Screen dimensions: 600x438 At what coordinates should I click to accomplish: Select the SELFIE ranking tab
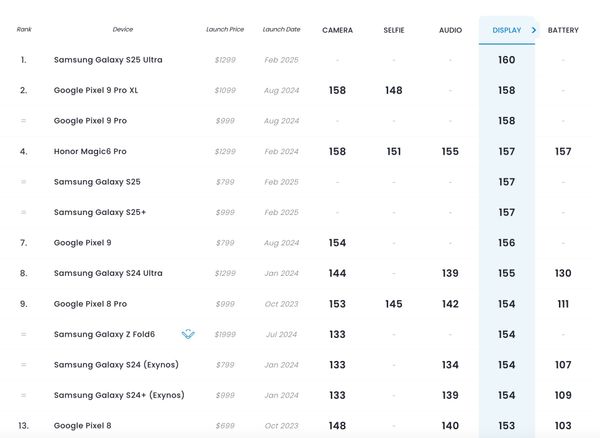pyautogui.click(x=394, y=30)
